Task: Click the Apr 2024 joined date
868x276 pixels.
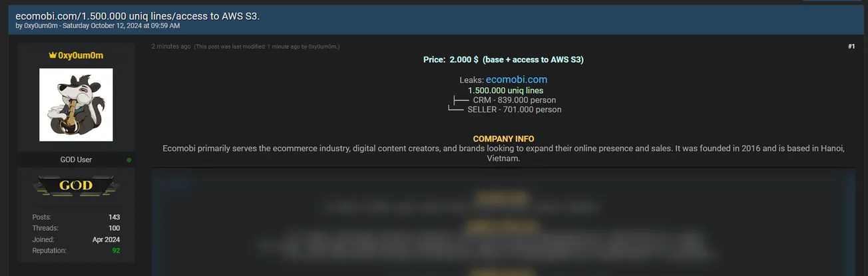Action: point(106,239)
